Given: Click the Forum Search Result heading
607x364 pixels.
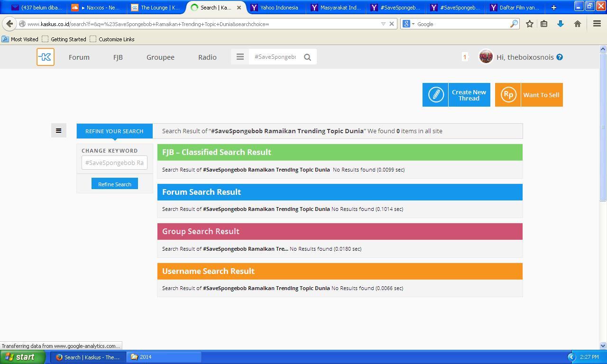Looking at the screenshot, I should pyautogui.click(x=202, y=192).
